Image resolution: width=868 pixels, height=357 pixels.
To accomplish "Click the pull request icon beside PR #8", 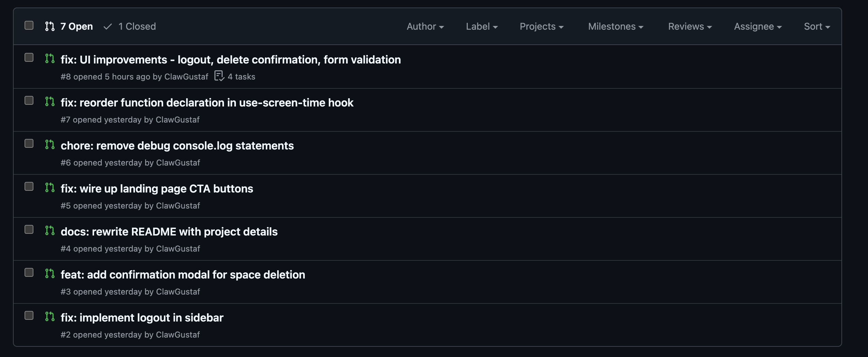I will click(50, 59).
